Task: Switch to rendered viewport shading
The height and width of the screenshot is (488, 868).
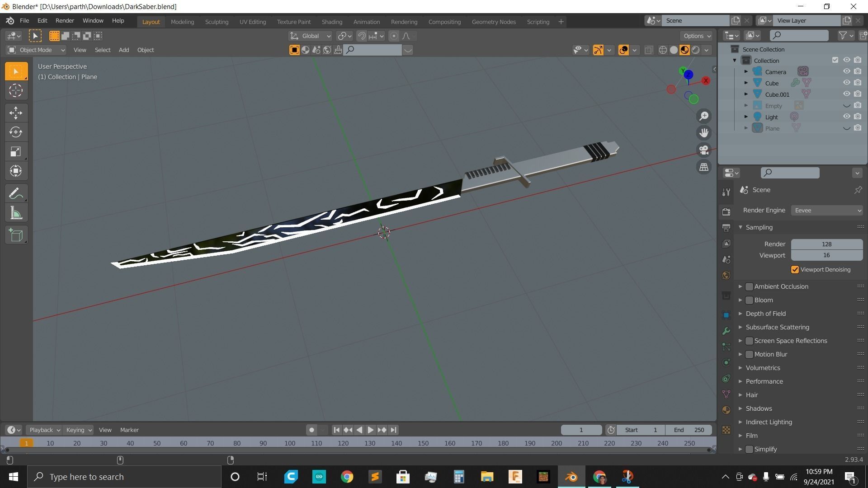Action: pos(695,50)
